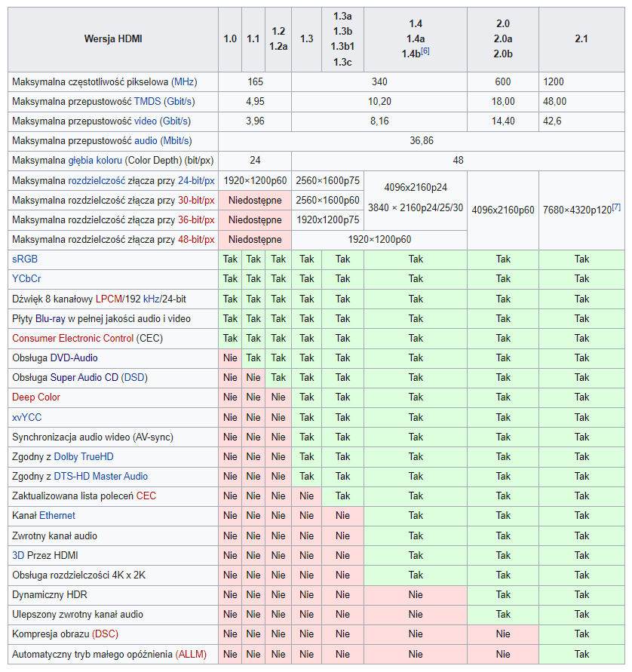Open the YCbCr article link

click(26, 279)
